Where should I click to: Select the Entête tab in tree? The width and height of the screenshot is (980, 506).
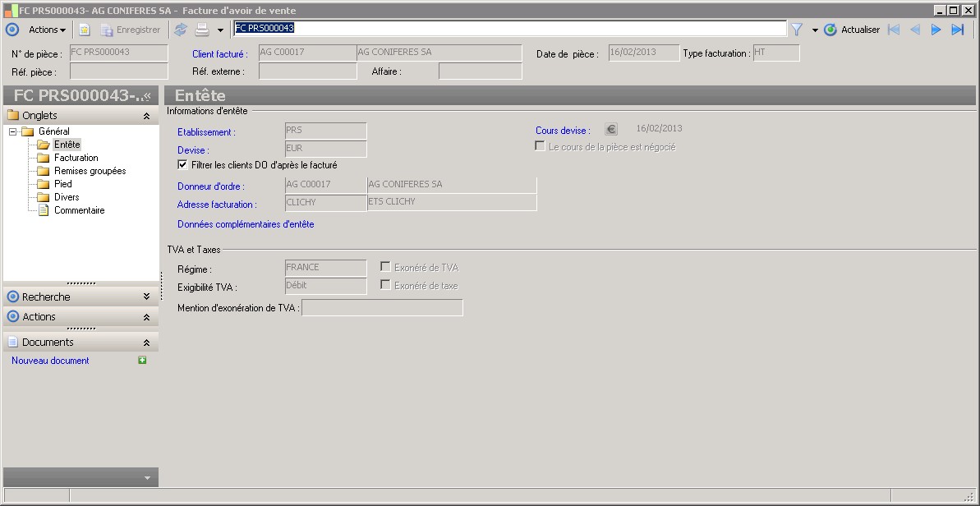coord(67,145)
